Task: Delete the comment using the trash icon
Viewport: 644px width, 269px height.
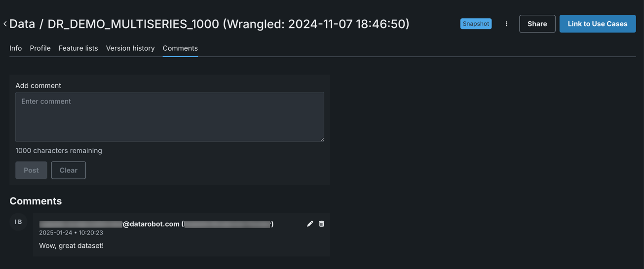Action: point(322,224)
